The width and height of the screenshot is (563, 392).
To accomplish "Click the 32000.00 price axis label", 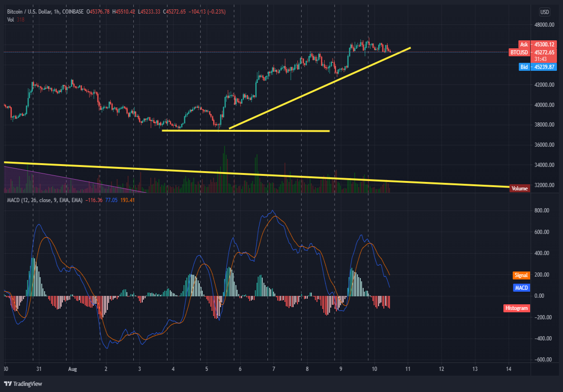I will click(x=544, y=185).
